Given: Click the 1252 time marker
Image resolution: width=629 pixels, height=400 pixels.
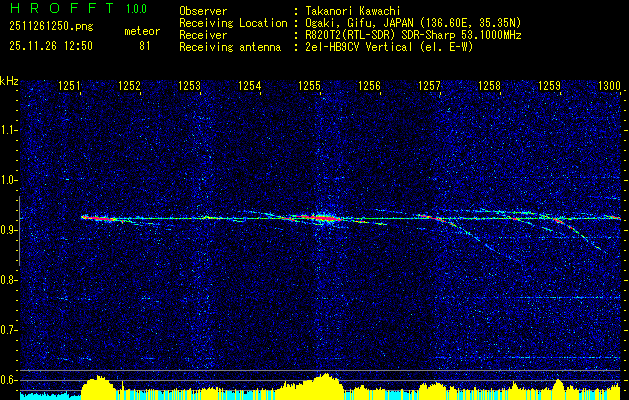Looking at the screenshot, I should point(129,85).
